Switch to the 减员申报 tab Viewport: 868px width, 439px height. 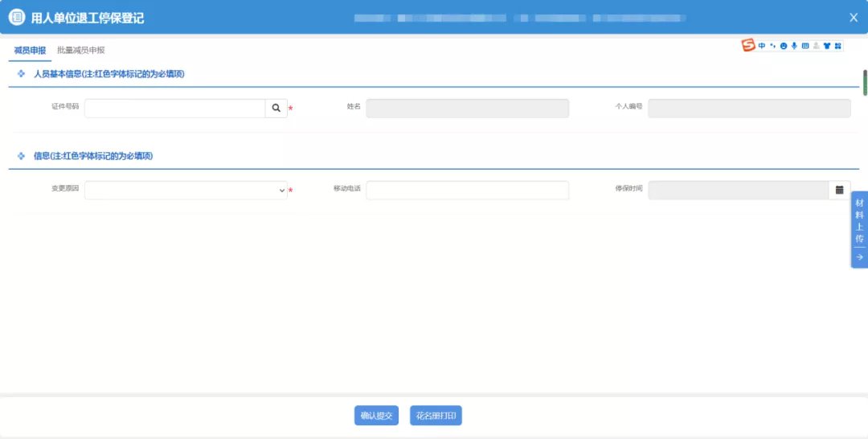tap(30, 51)
